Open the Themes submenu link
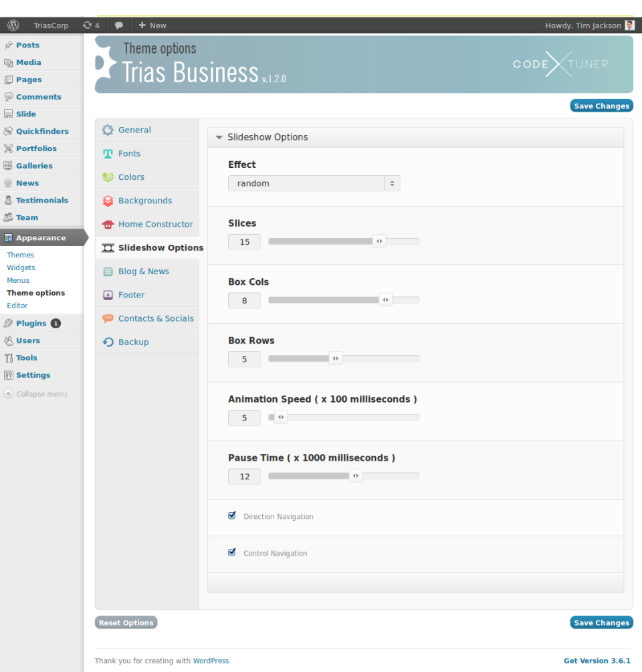 click(x=20, y=255)
